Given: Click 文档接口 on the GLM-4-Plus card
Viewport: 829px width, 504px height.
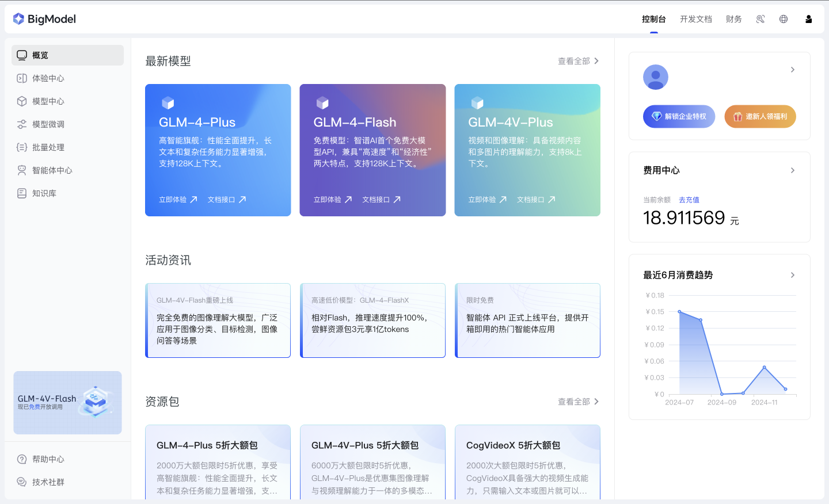Looking at the screenshot, I should [227, 200].
